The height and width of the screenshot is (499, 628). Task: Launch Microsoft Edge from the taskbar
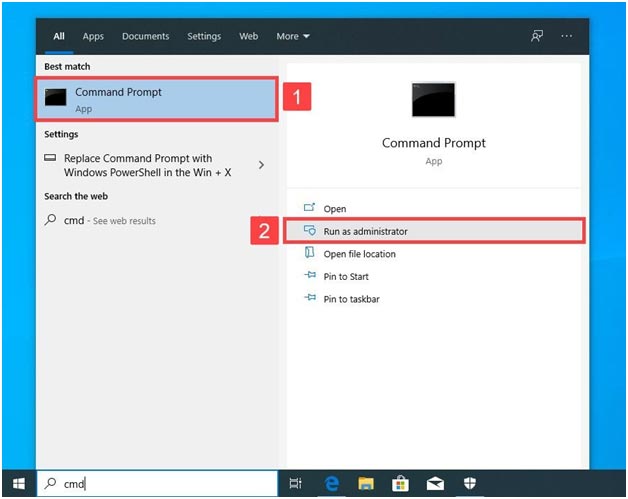(x=332, y=484)
